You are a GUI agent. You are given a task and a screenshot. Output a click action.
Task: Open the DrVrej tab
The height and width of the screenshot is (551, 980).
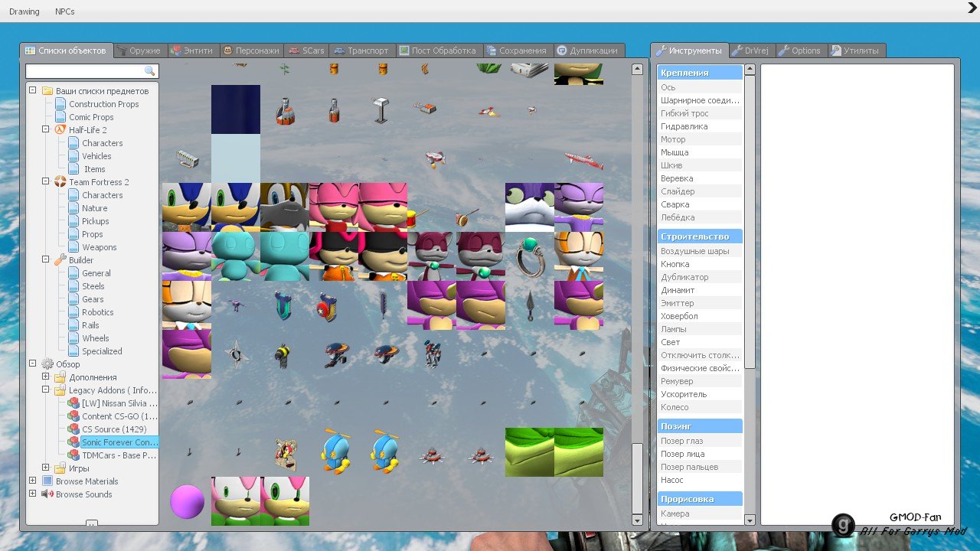point(751,51)
